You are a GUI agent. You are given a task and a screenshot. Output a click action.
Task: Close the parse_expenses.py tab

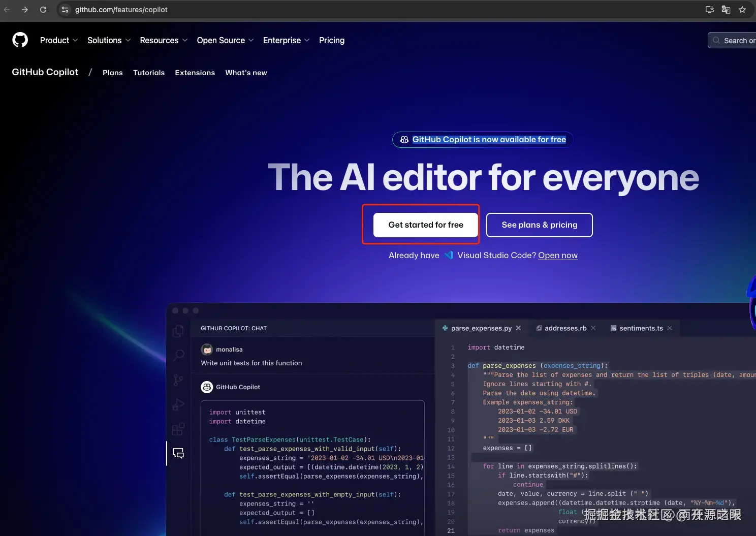518,328
